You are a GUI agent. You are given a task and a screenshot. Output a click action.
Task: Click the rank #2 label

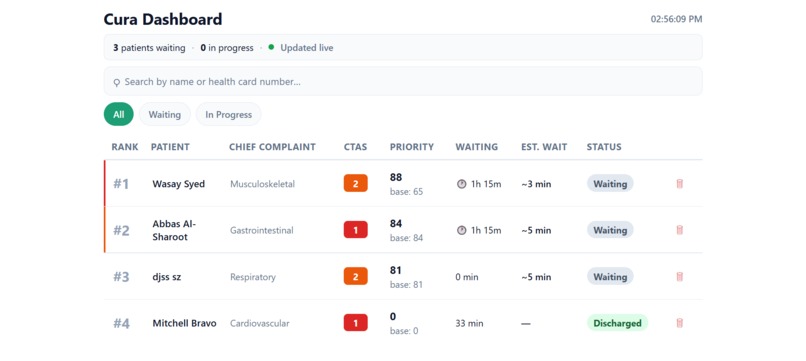coord(121,230)
